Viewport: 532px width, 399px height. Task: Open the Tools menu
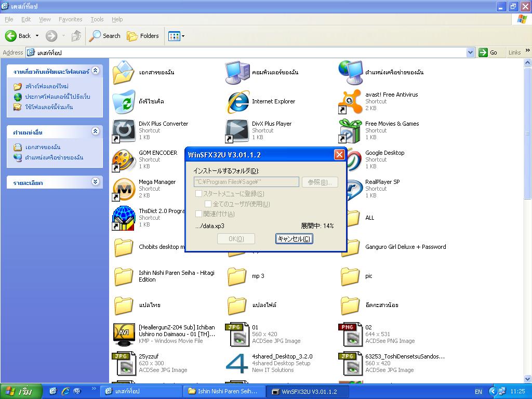(x=97, y=19)
